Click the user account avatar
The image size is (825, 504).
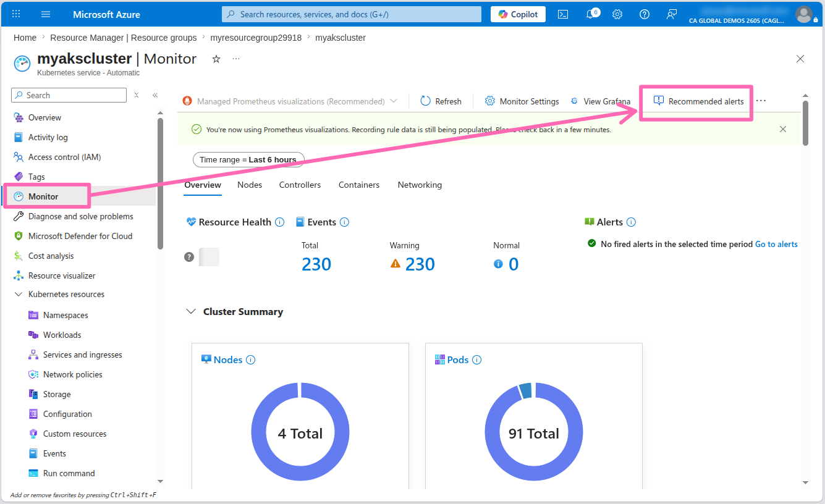click(x=803, y=14)
